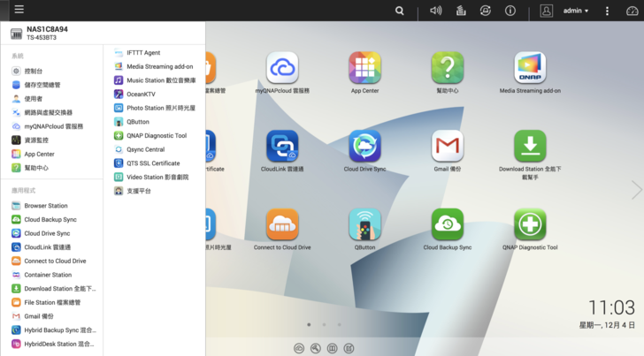The image size is (644, 356).
Task: Go to next desktop page arrow
Action: click(636, 190)
